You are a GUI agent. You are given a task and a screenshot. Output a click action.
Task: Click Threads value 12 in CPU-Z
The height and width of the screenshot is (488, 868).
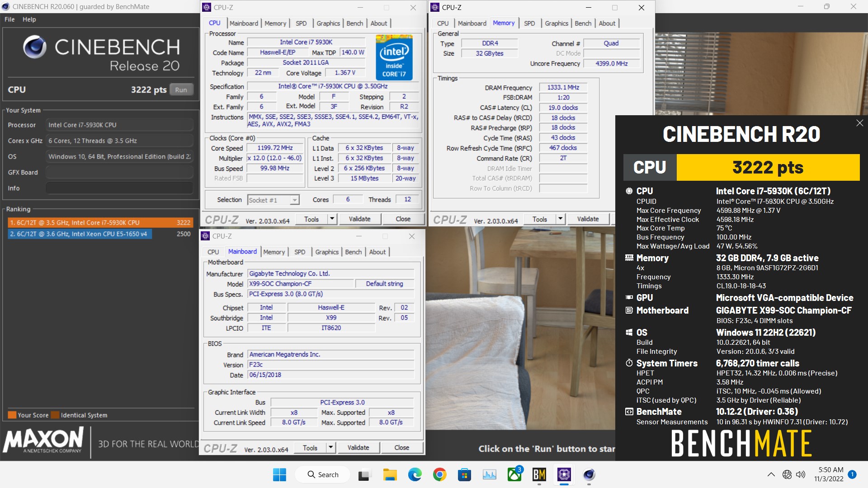click(x=407, y=200)
